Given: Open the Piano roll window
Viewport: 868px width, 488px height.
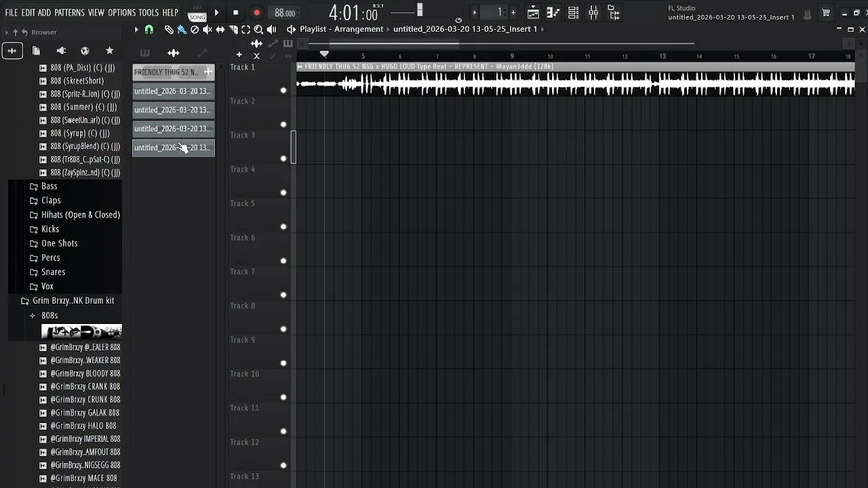Looking at the screenshot, I should click(553, 12).
